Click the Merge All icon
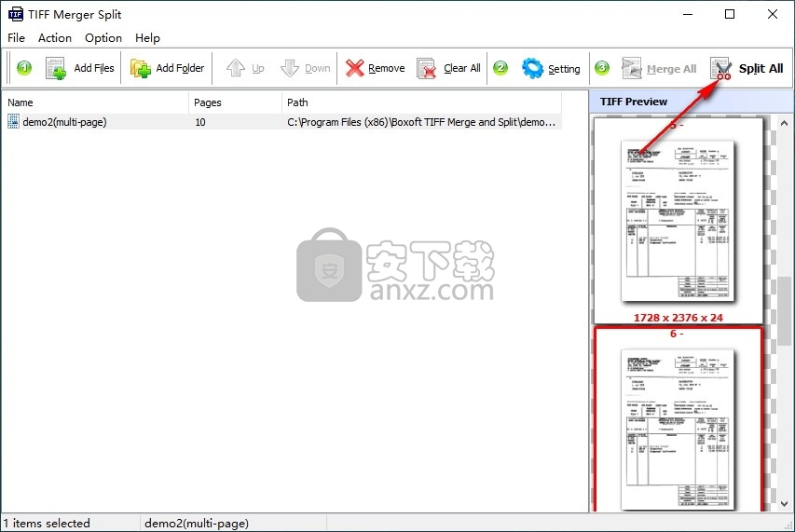The height and width of the screenshot is (532, 795). 632,68
